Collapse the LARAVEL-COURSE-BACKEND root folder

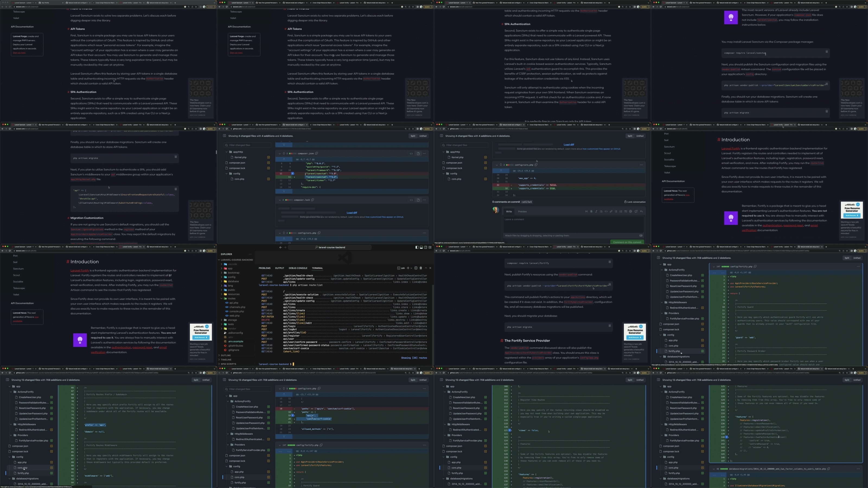(236, 260)
